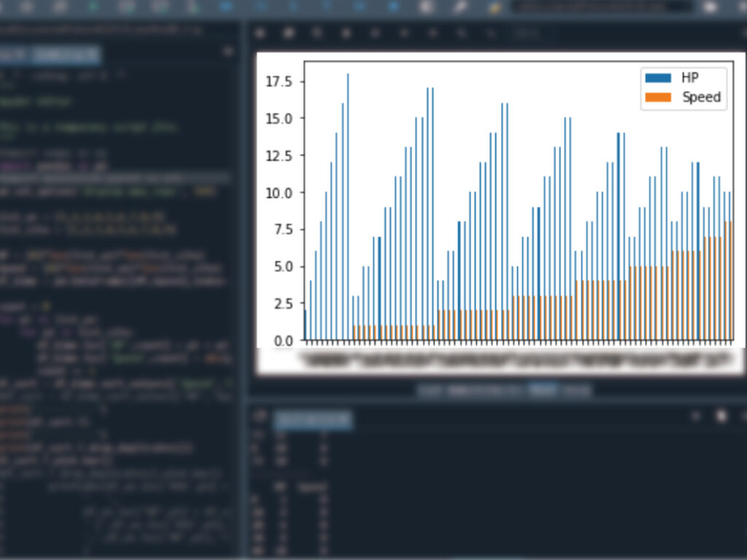This screenshot has height=560, width=747.
Task: Click the remove all variables icon in console
Action: pos(721,416)
